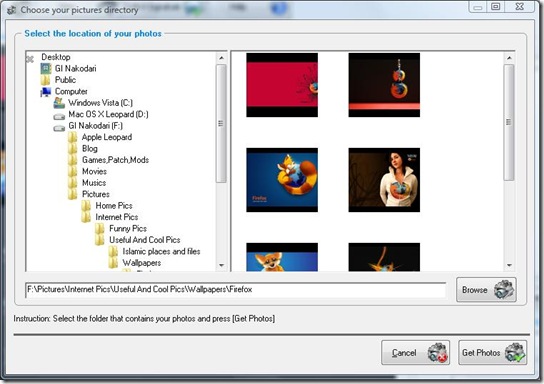Select the fox on blue banner thumbnail
This screenshot has height=384, width=544.
tap(282, 257)
